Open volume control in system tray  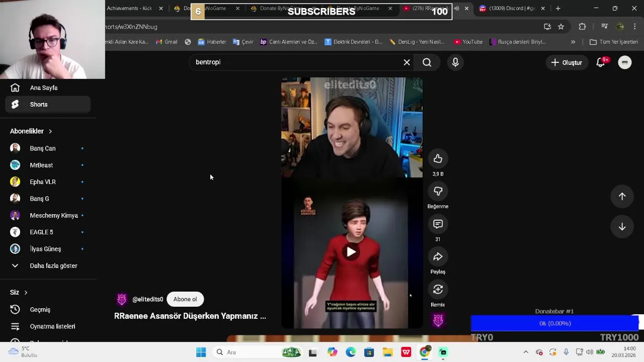pos(589,352)
